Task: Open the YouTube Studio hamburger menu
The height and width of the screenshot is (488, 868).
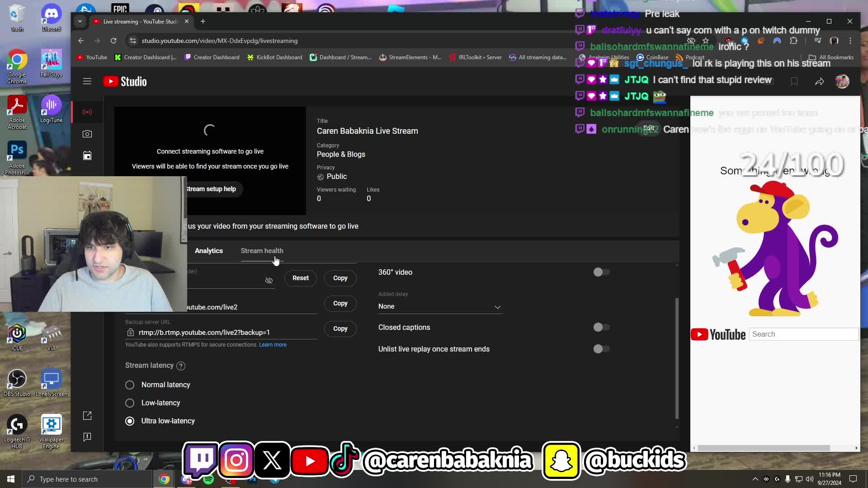Action: tap(87, 81)
